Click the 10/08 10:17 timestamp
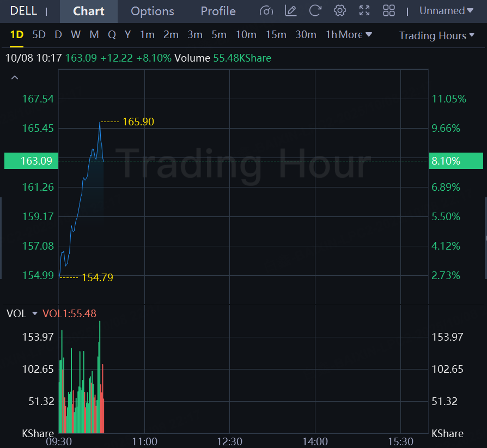The height and width of the screenshot is (448, 487). pos(34,58)
